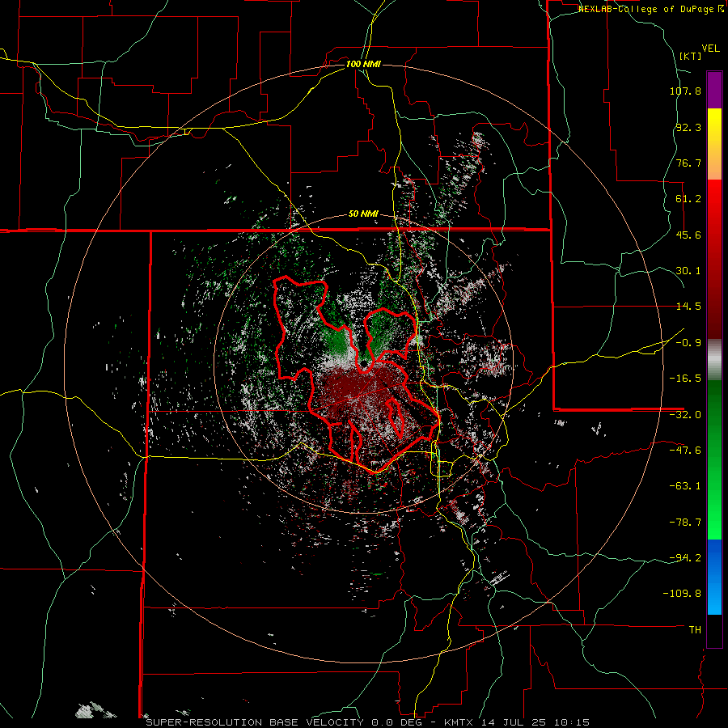
Task: Click the Super-Resolution Base Velocity caption
Action: [x=368, y=722]
